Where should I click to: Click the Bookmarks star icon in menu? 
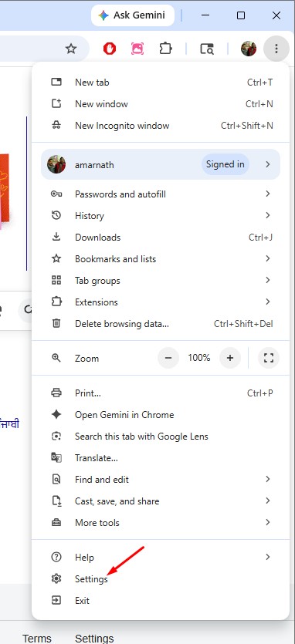tap(56, 258)
